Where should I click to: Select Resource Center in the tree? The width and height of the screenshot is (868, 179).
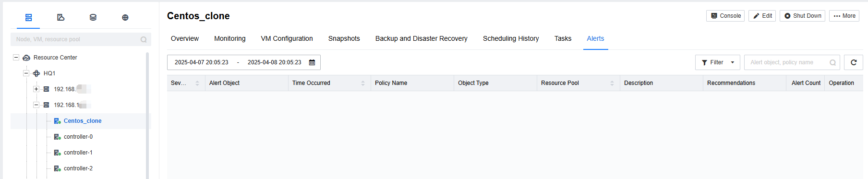pyautogui.click(x=55, y=58)
